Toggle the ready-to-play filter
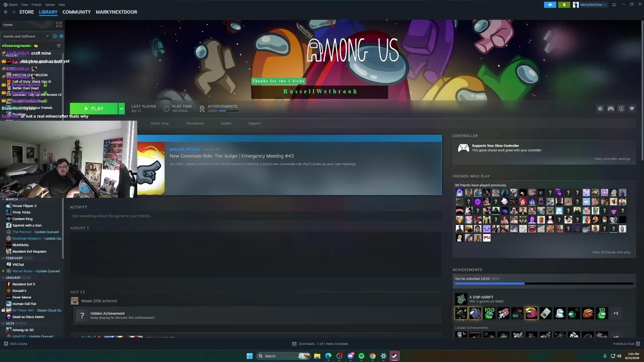This screenshot has height=362, width=644. click(x=61, y=36)
